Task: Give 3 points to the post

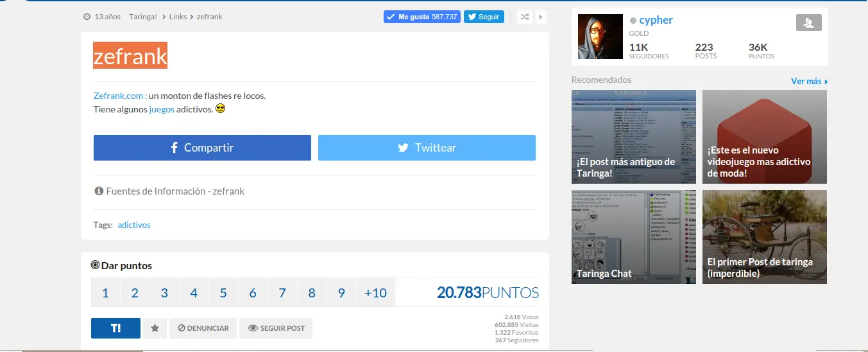Action: (164, 293)
